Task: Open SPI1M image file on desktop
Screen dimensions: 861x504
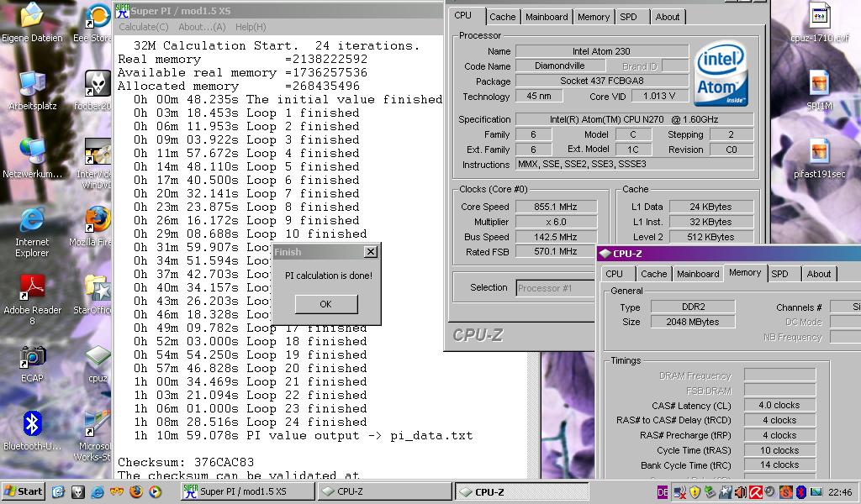Action: pyautogui.click(x=819, y=91)
